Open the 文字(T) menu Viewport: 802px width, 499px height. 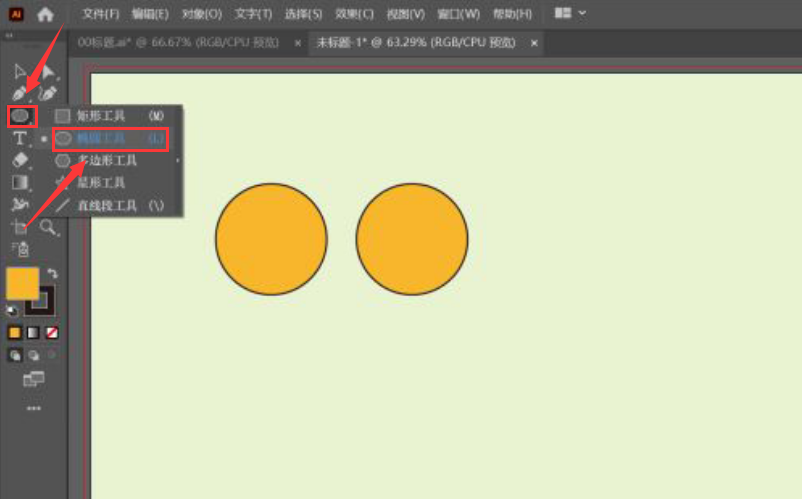(x=253, y=14)
